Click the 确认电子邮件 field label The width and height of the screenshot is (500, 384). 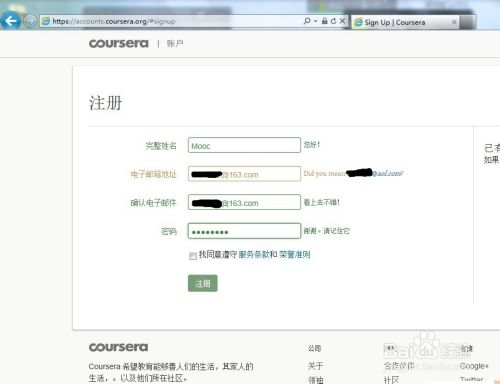click(x=153, y=203)
